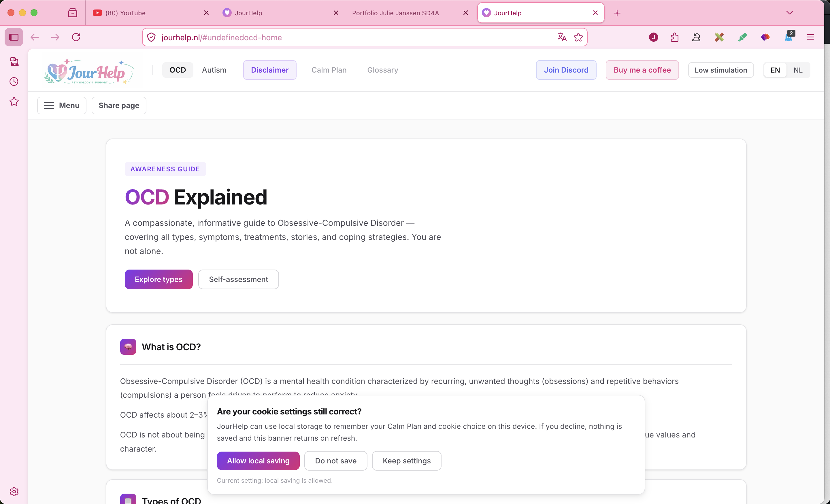Open a new tab with plus
The width and height of the screenshot is (830, 504).
(x=617, y=13)
